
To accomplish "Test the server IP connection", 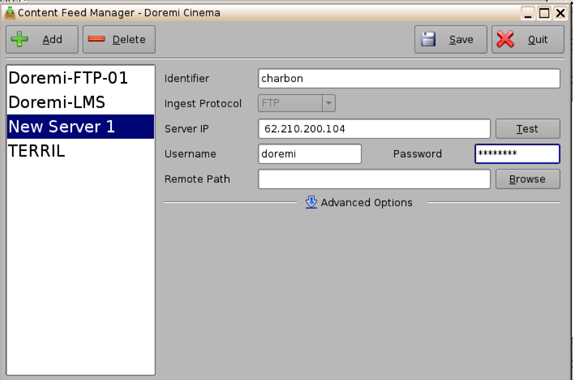I will 527,129.
